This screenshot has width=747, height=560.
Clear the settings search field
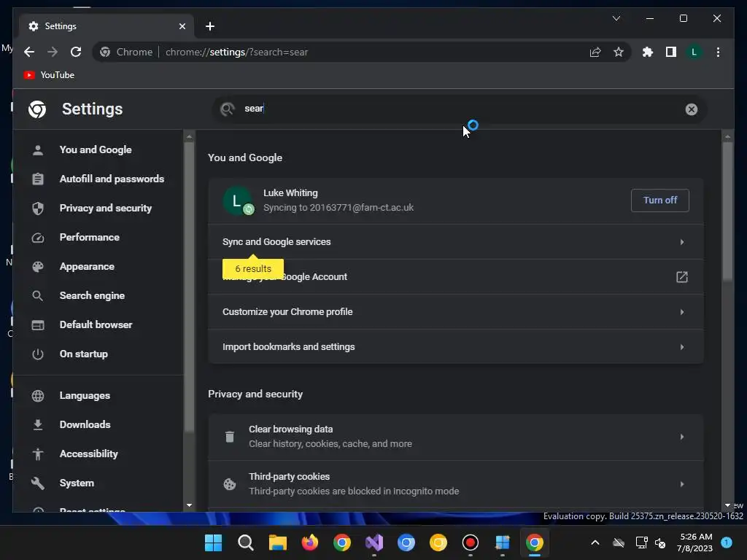[692, 109]
